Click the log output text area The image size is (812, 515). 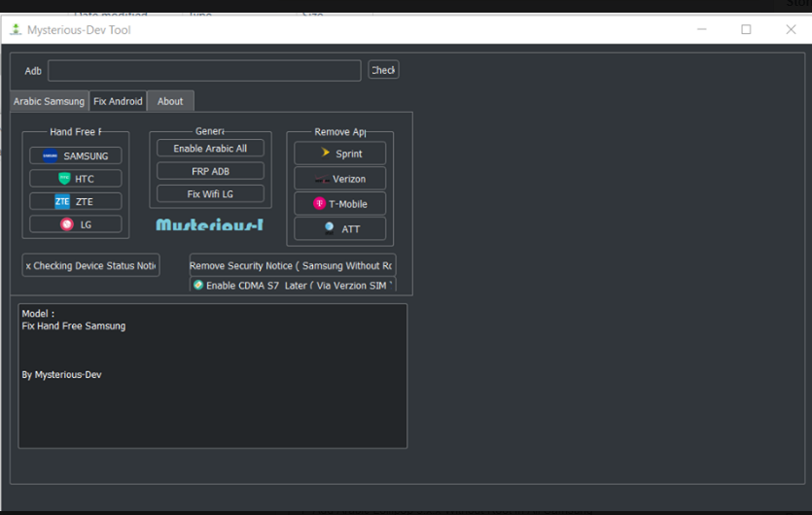click(213, 376)
